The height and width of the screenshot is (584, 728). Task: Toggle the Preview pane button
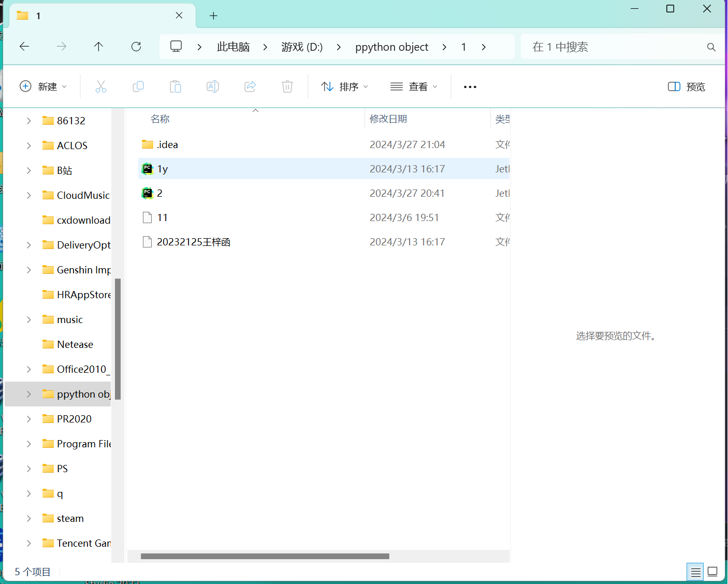[x=687, y=86]
